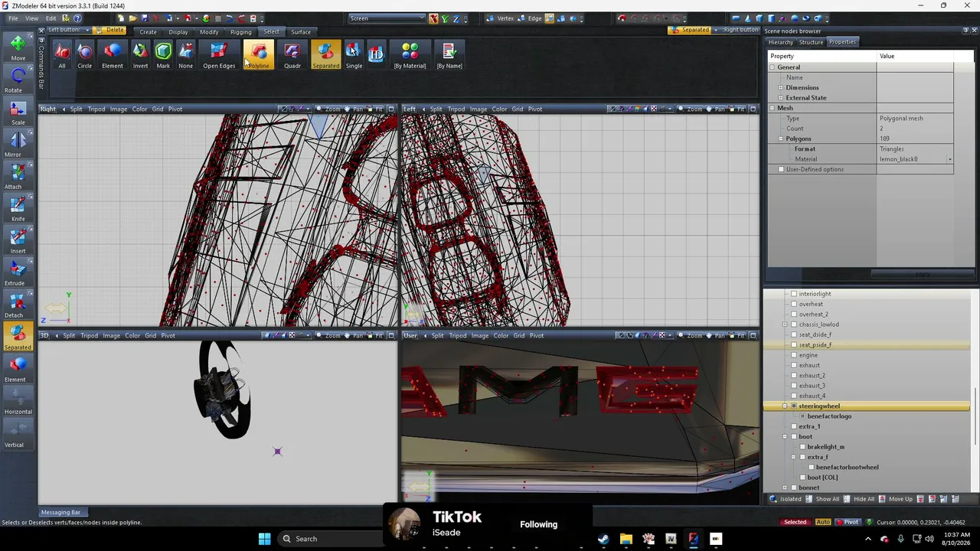980x551 pixels.
Task: Activate the Rotate tool
Action: (18, 80)
